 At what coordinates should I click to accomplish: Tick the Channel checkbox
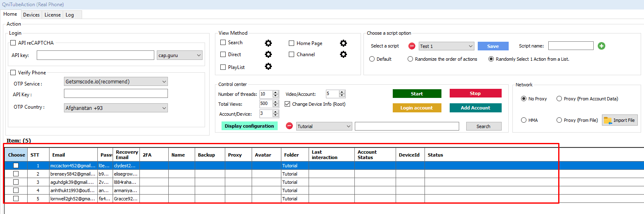coord(292,54)
